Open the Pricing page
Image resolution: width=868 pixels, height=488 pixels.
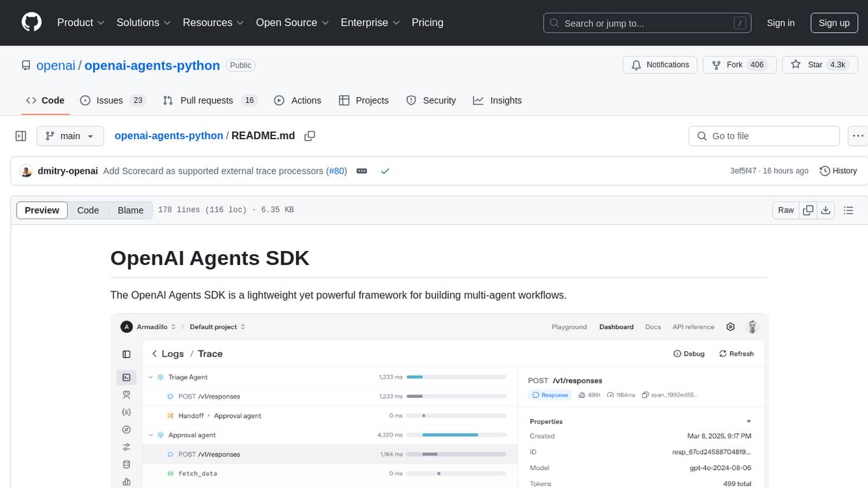(428, 22)
